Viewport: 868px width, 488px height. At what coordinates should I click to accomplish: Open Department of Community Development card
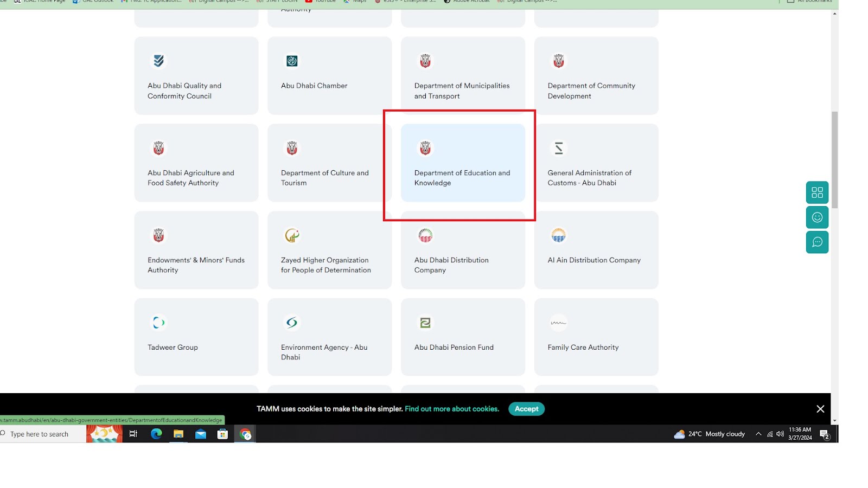pyautogui.click(x=596, y=75)
